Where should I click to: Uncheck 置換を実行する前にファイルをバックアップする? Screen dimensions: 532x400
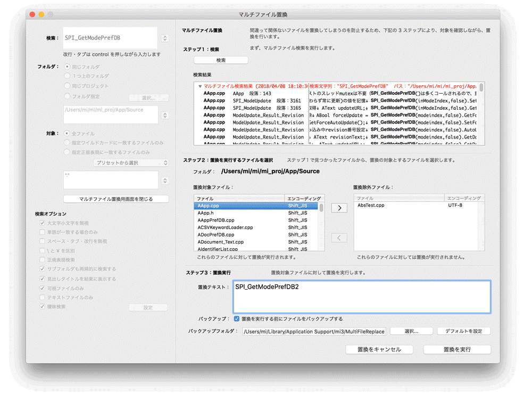pos(237,319)
